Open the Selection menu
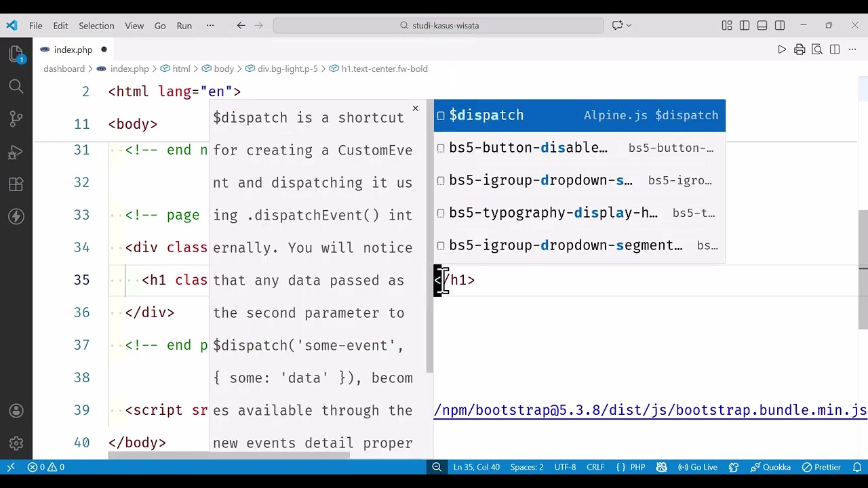The width and height of the screenshot is (868, 488). [96, 26]
